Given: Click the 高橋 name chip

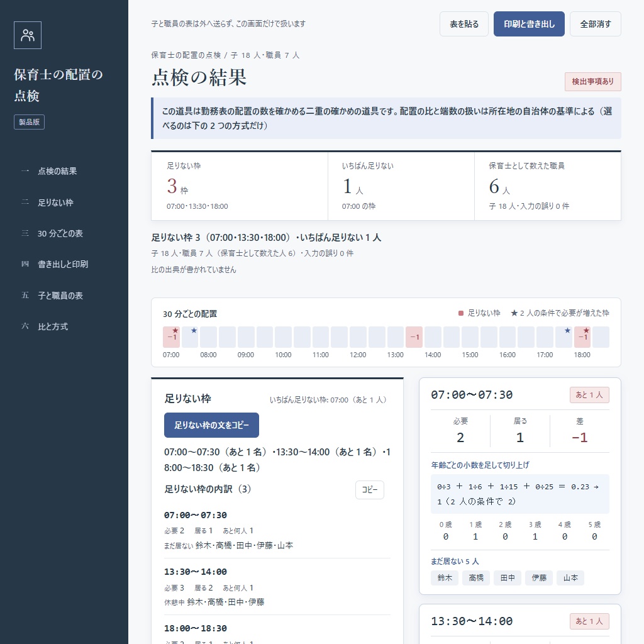Looking at the screenshot, I should [x=476, y=578].
